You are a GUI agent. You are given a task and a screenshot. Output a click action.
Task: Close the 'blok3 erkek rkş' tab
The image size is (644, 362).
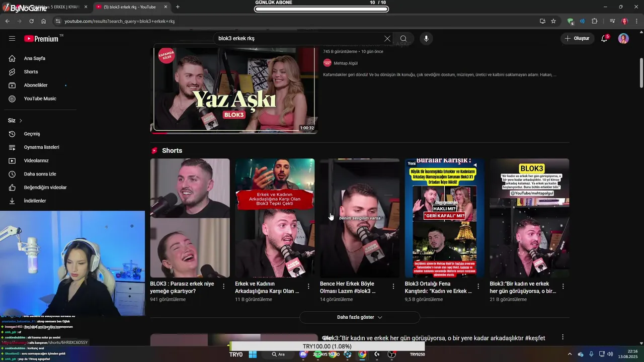[166, 7]
